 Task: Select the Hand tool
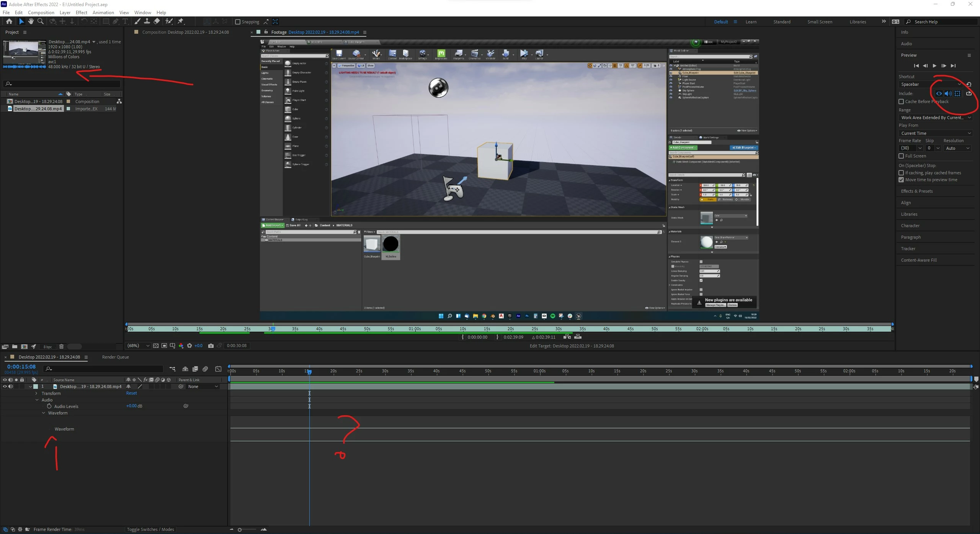(x=31, y=21)
